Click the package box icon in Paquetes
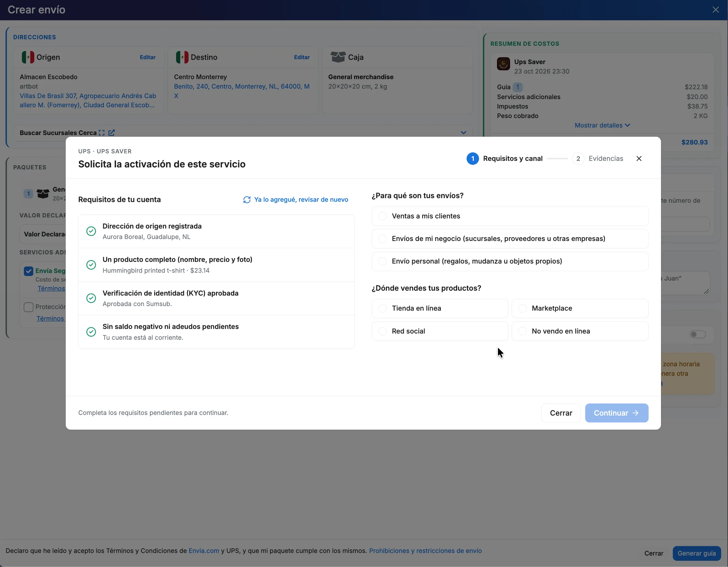The image size is (728, 567). 43,194
